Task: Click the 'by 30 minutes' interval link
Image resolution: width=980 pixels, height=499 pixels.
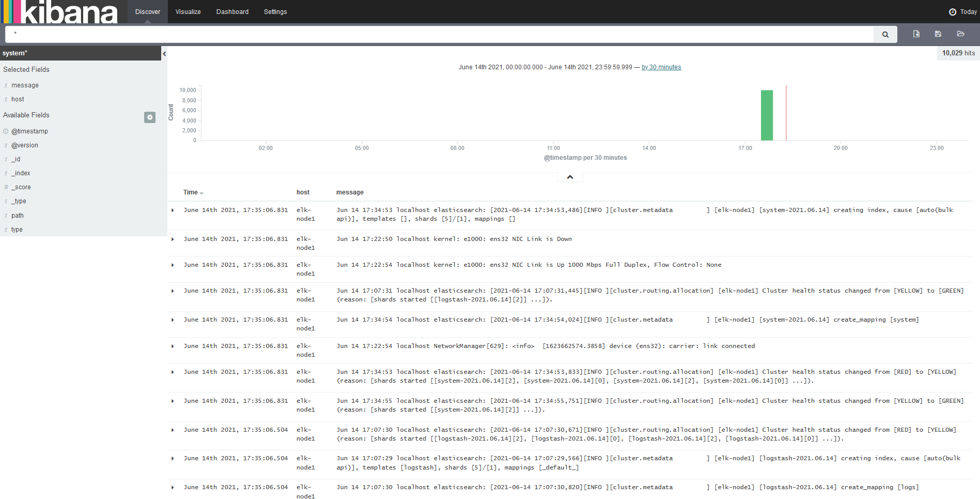Action: (x=661, y=67)
